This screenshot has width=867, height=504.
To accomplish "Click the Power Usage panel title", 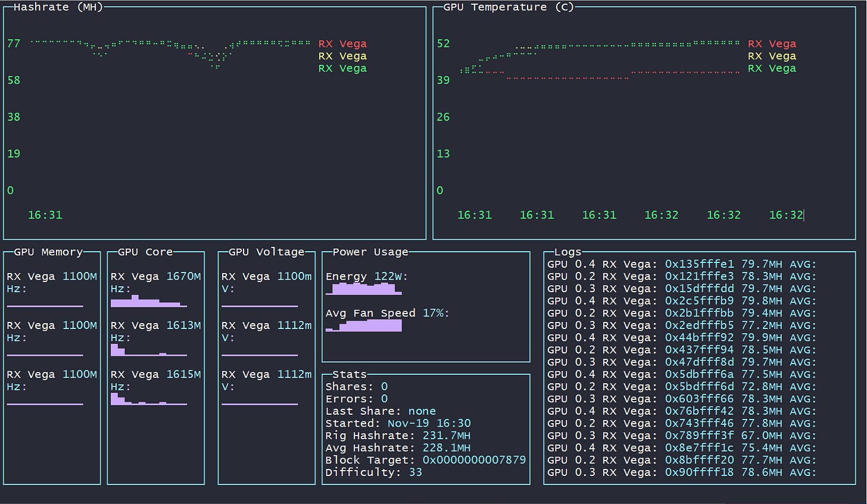I will point(370,252).
